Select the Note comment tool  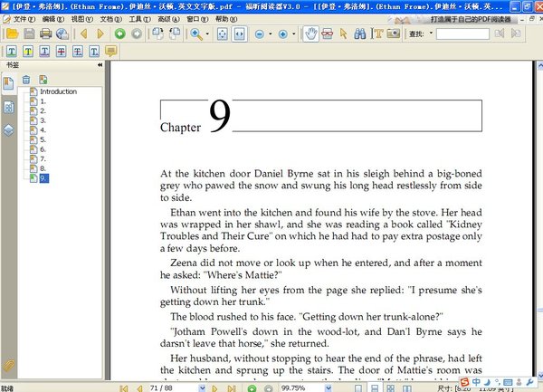tap(110, 52)
